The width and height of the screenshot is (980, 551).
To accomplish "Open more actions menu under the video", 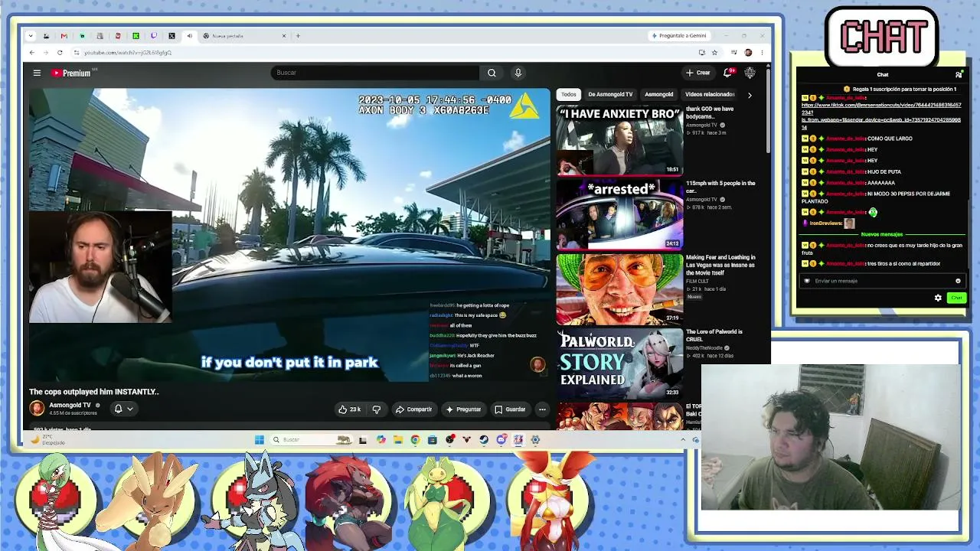I will (542, 409).
